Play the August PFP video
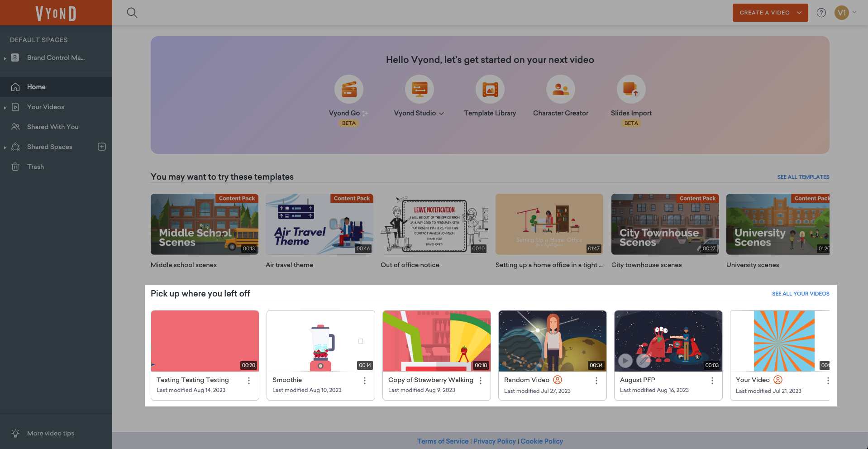The image size is (868, 449). point(625,361)
